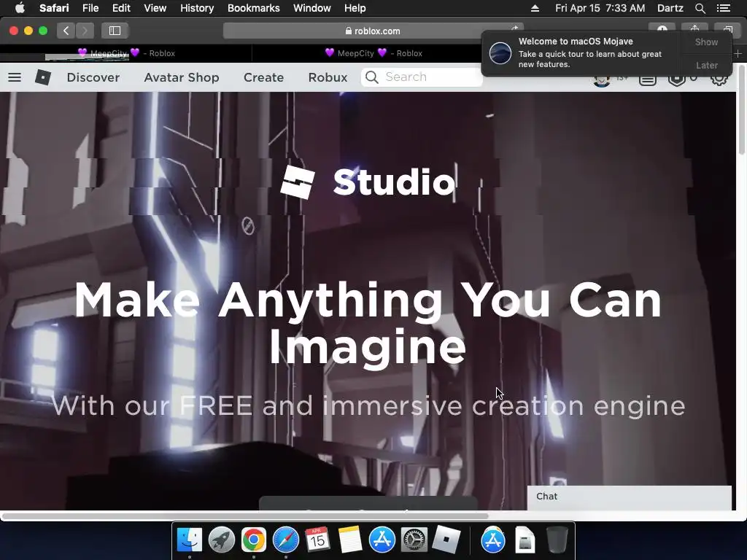This screenshot has width=747, height=560.
Task: Open the History menu
Action: [197, 8]
